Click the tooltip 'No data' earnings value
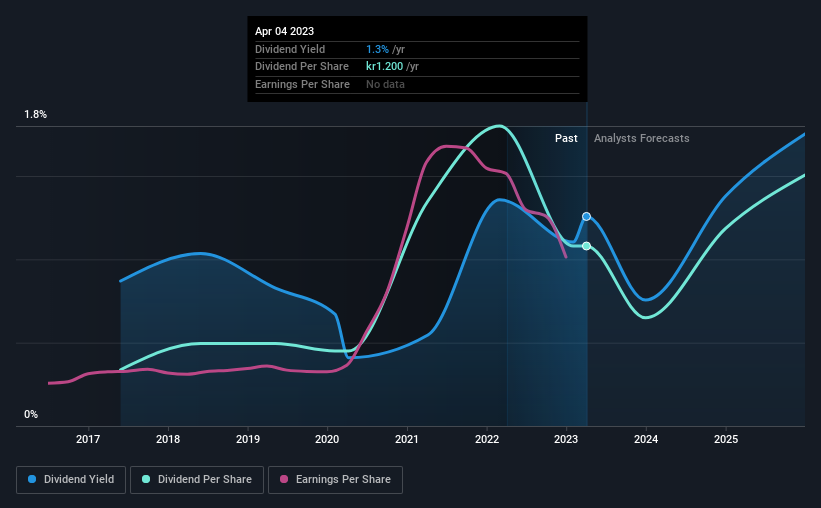821x508 pixels. (385, 84)
